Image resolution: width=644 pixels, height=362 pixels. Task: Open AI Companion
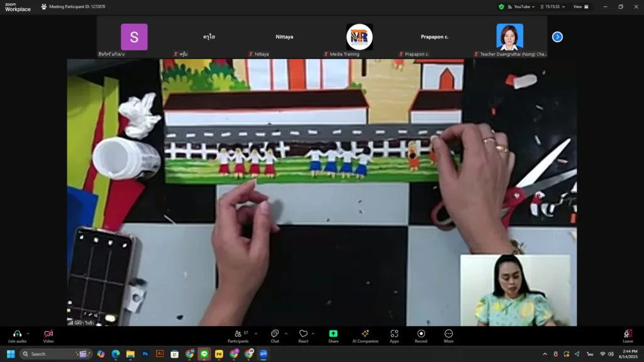pos(365,334)
